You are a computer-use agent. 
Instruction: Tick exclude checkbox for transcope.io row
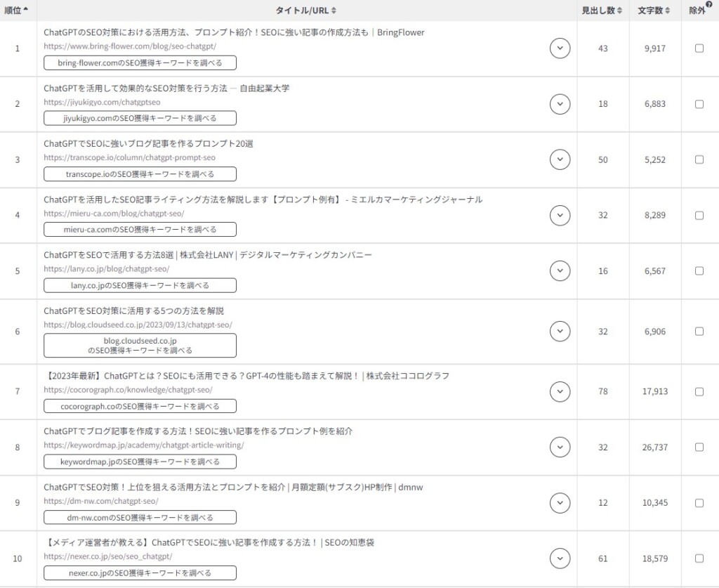tap(699, 159)
